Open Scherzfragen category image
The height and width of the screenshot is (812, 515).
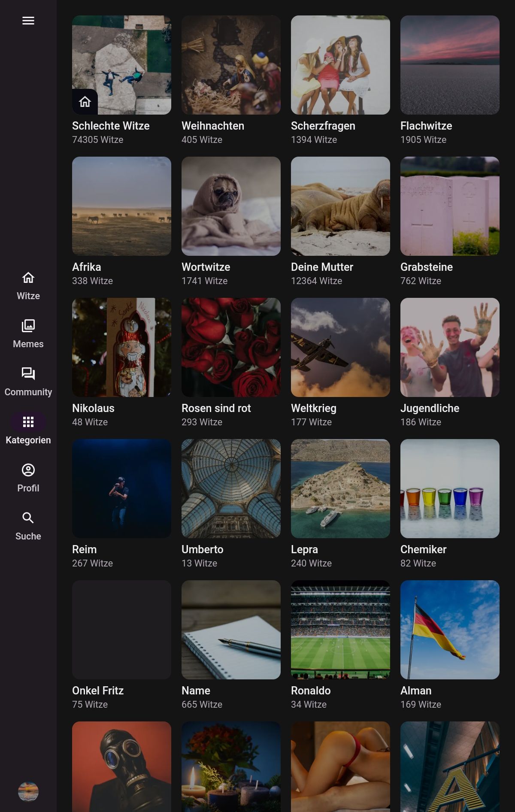click(340, 65)
